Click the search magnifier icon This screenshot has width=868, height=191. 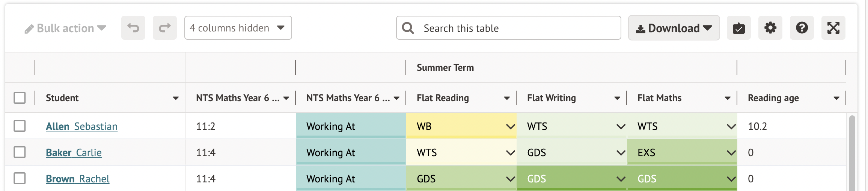pos(408,28)
